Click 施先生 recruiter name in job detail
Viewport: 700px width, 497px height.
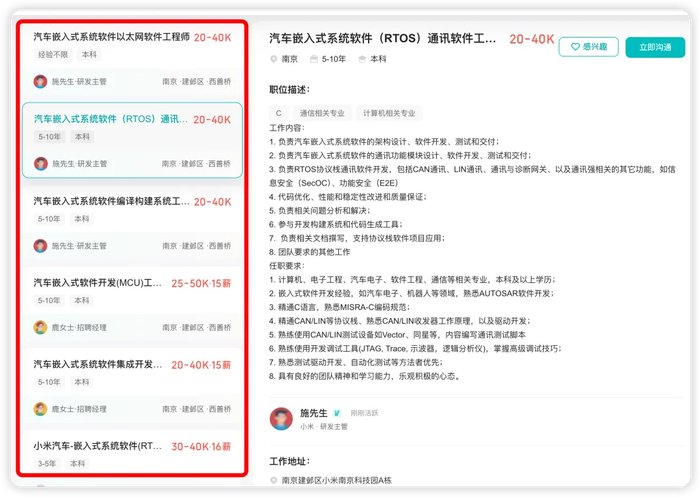point(313,413)
